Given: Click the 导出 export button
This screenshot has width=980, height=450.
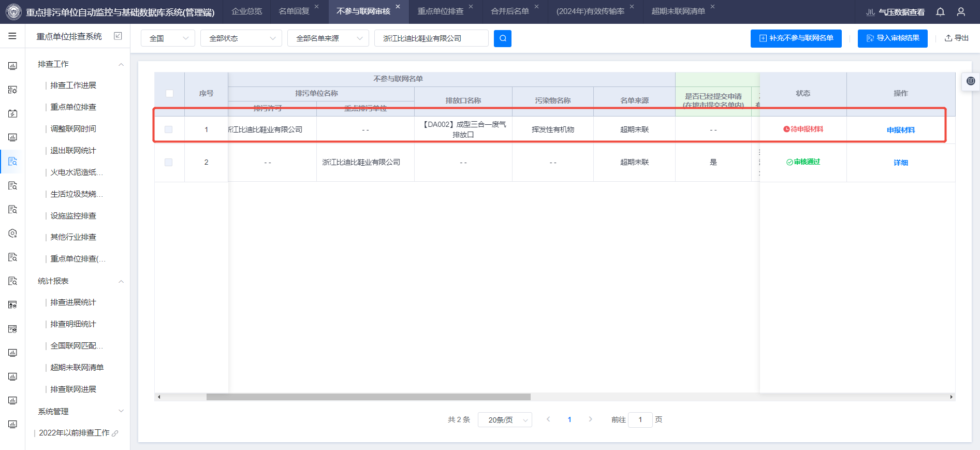Looking at the screenshot, I should (x=957, y=38).
